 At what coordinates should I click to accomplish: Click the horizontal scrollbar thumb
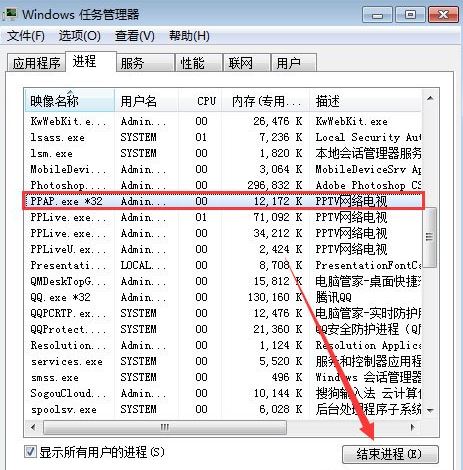point(165,427)
